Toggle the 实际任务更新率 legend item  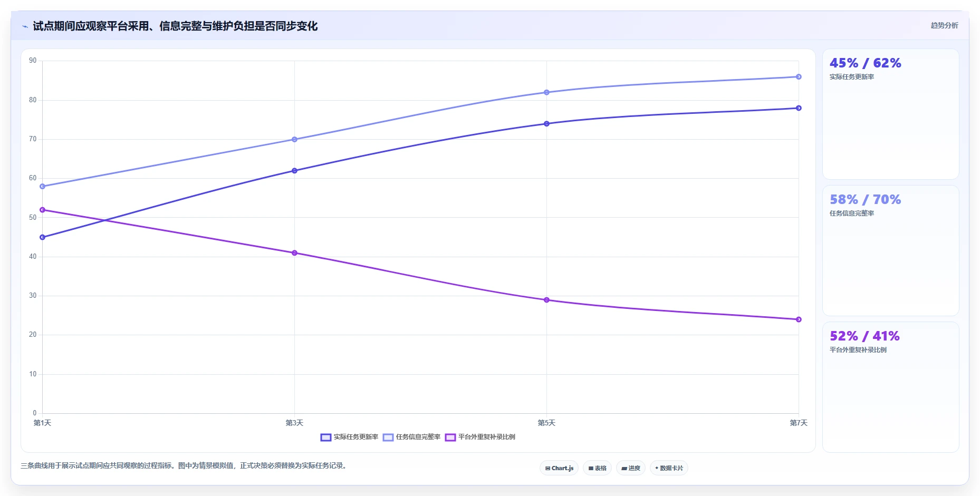click(350, 437)
